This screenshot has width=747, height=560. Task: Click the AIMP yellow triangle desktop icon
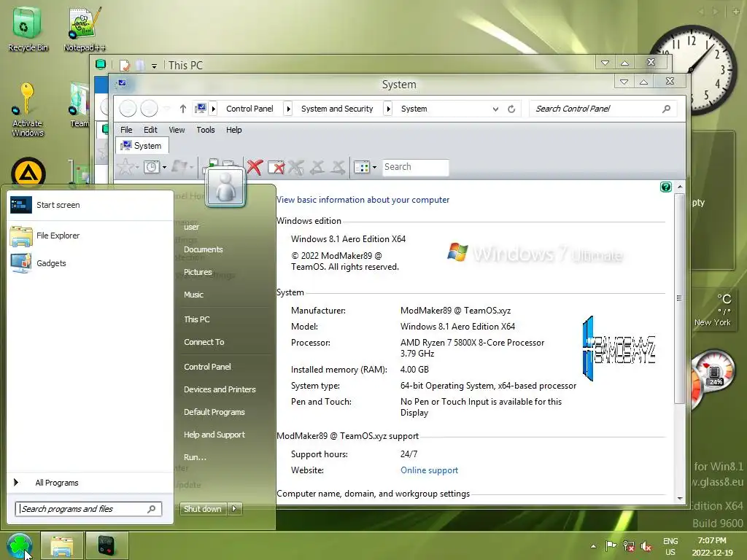pyautogui.click(x=28, y=173)
